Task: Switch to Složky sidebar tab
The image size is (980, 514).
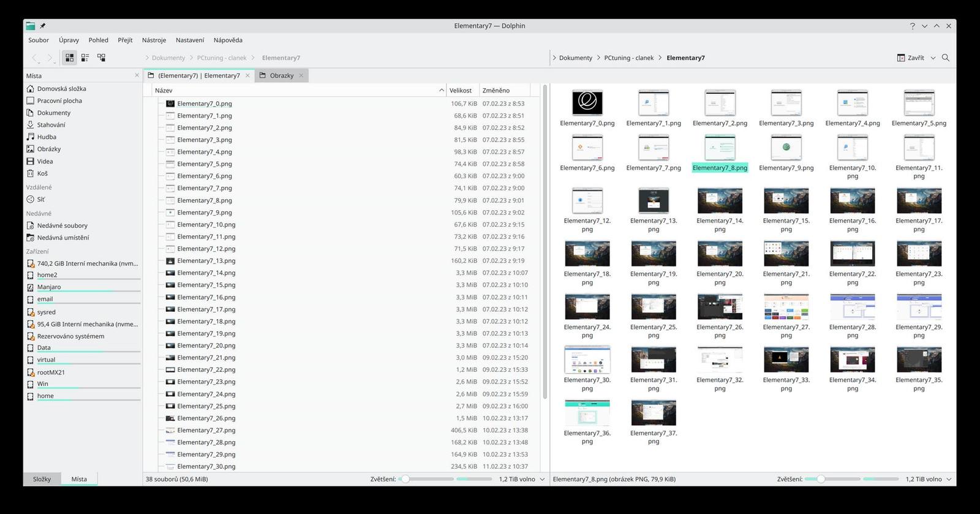Action: 42,479
